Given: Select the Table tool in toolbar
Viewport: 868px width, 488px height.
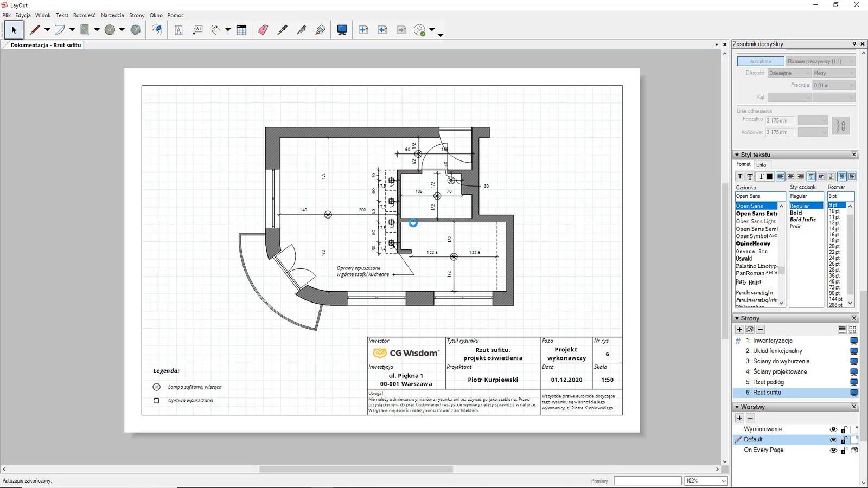Looking at the screenshot, I should coord(241,30).
